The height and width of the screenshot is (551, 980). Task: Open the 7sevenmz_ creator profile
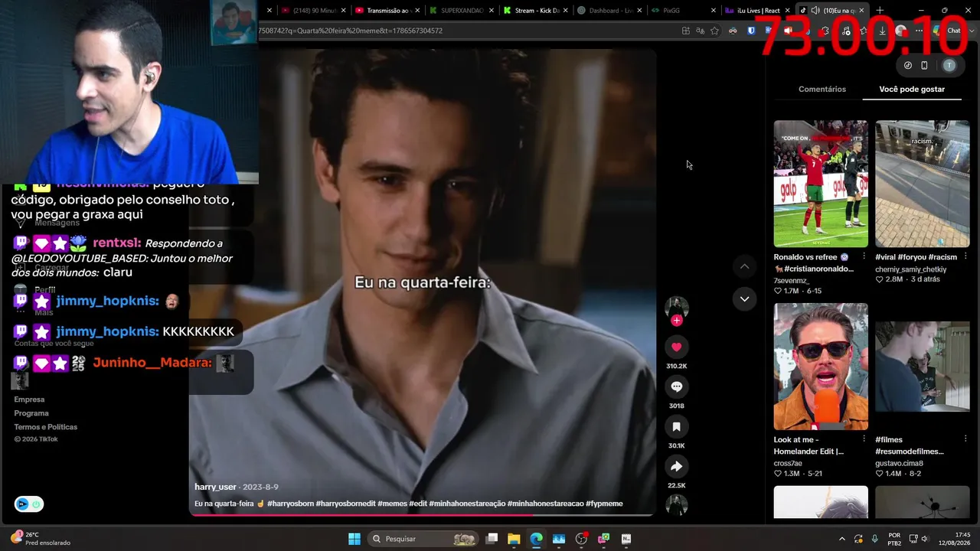792,281
